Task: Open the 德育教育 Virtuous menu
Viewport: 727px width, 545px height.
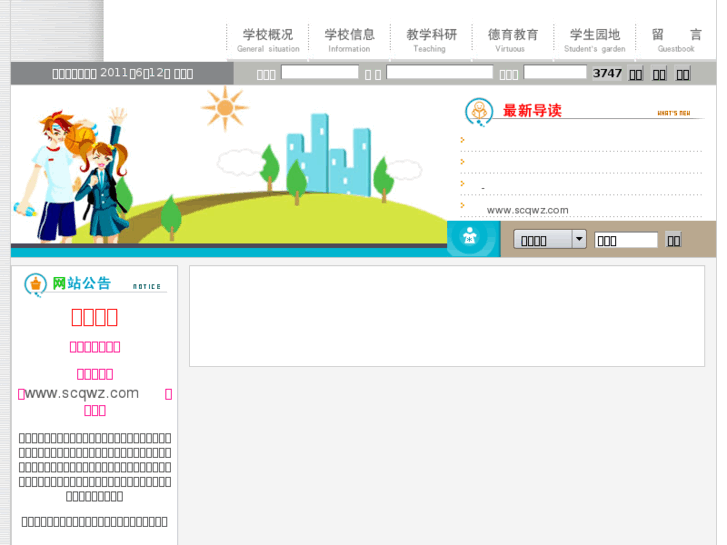Action: [x=512, y=40]
